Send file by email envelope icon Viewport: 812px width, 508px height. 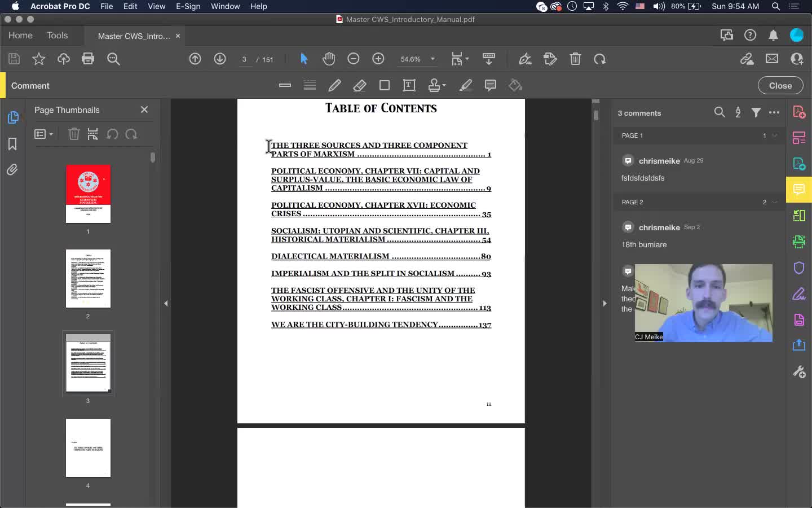772,59
